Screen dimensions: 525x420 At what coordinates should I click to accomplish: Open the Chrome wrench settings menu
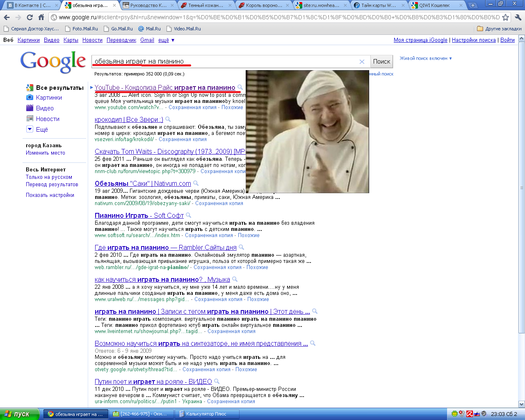[x=518, y=17]
